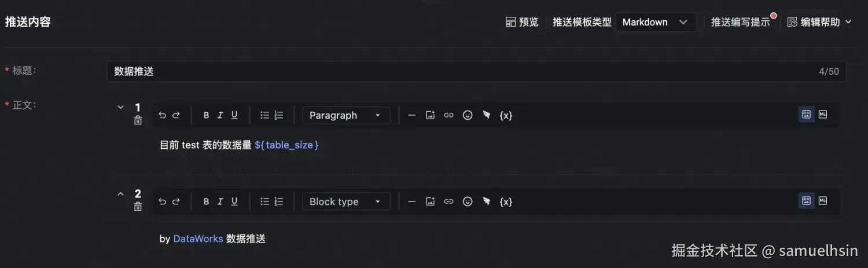This screenshot has width=868, height=268.
Task: Toggle italic formatting in block 2
Action: click(x=220, y=201)
